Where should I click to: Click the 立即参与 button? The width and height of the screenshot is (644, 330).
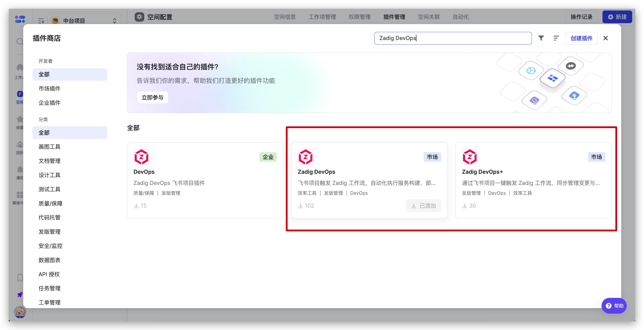click(152, 97)
